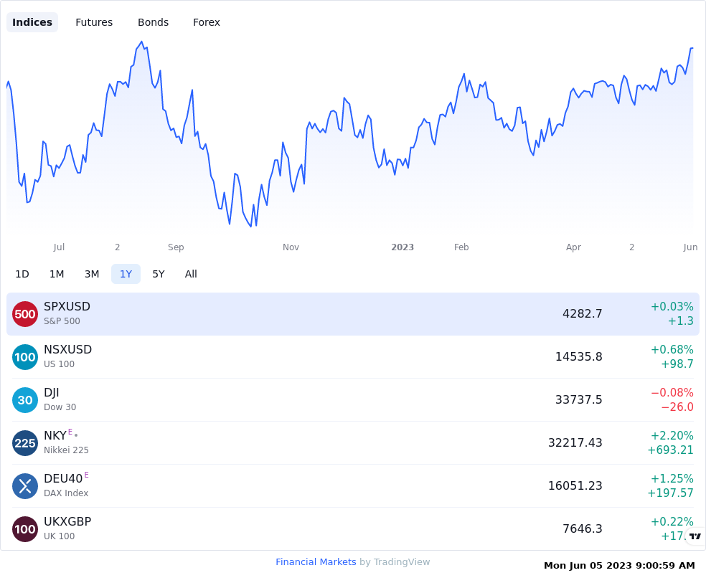
Task: Click the Dow 30 description text
Action: coord(60,407)
